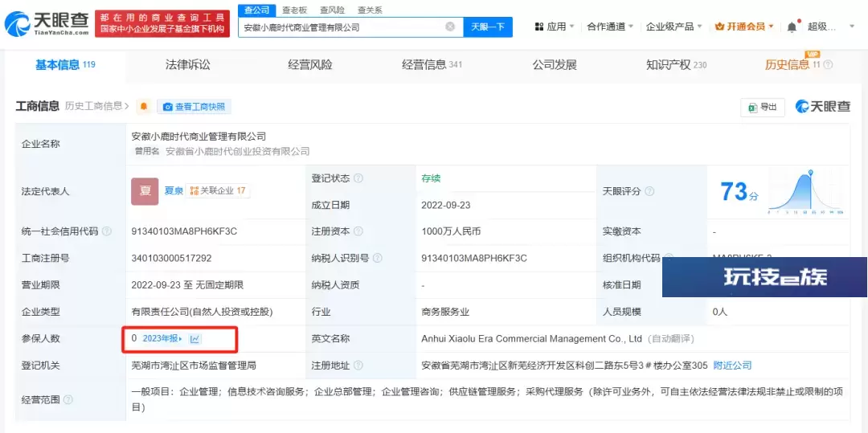Open the 超级 account menu
The width and height of the screenshot is (868, 433).
[832, 27]
